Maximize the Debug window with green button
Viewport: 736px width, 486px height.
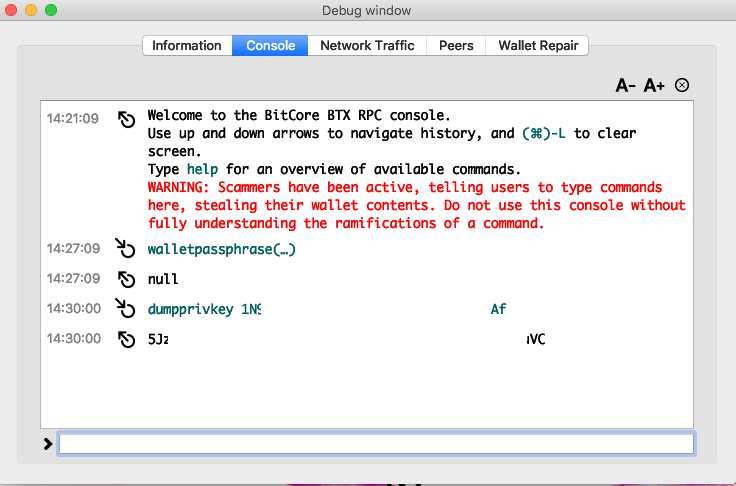tap(51, 10)
